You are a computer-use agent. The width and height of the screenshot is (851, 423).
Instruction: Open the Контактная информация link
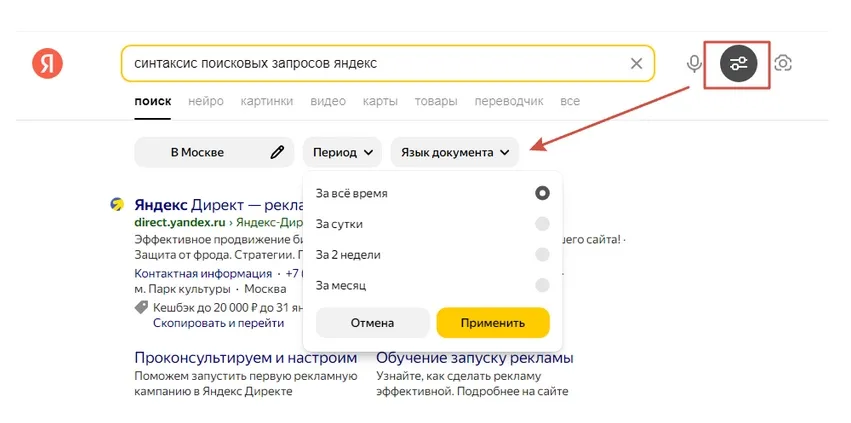tap(203, 273)
